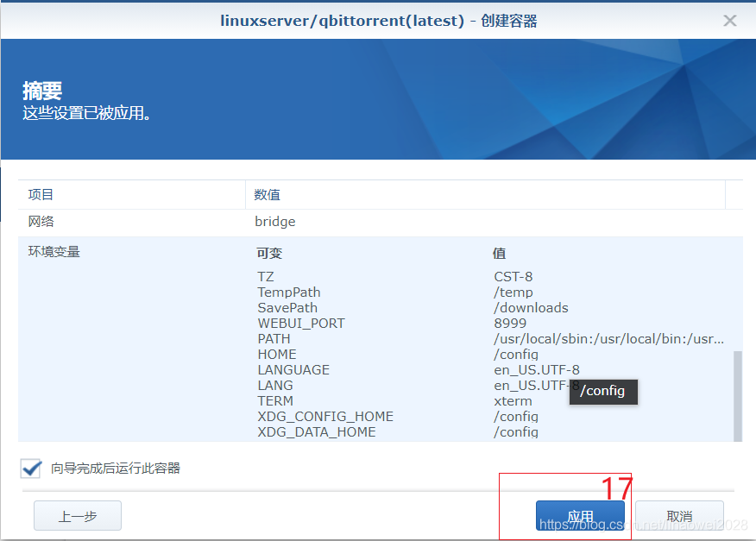Click the 可变 variable column heading

coord(269,253)
